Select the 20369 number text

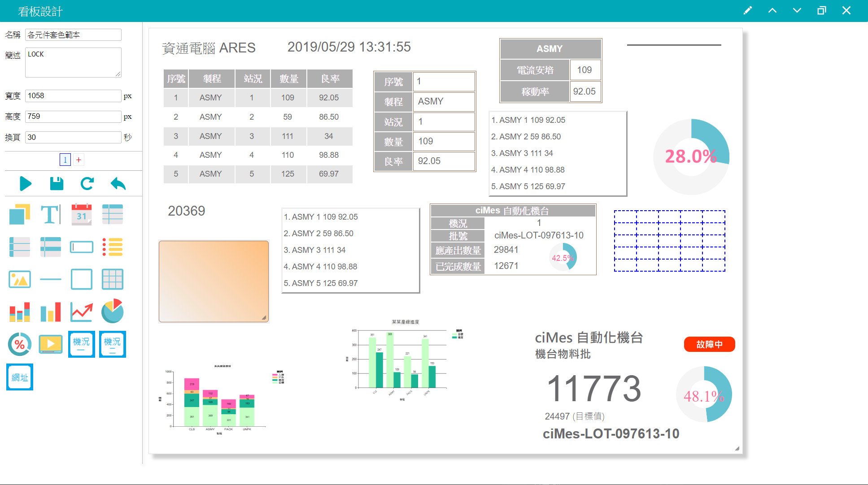click(x=186, y=211)
